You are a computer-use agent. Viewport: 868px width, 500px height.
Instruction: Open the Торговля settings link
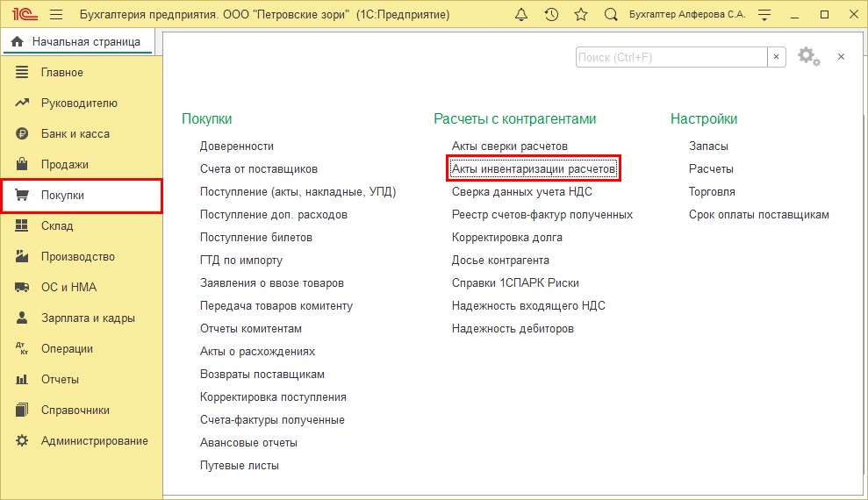[x=712, y=191]
